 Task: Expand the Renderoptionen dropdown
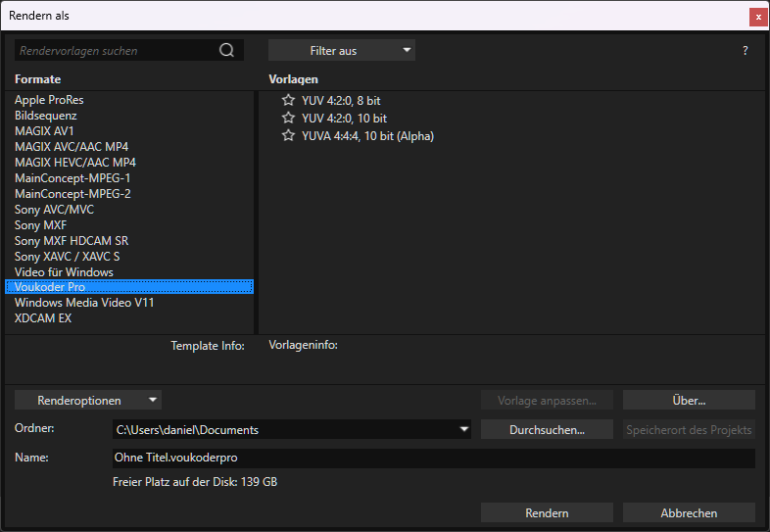88,400
